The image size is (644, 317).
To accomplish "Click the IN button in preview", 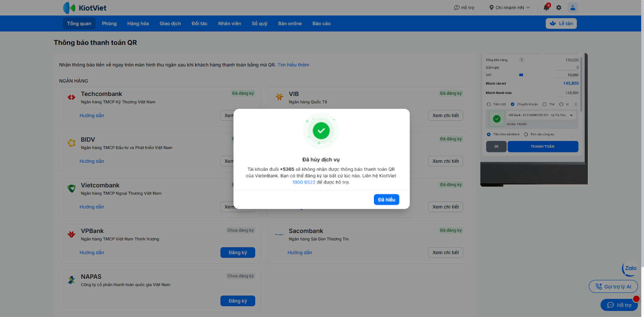I will (x=496, y=147).
